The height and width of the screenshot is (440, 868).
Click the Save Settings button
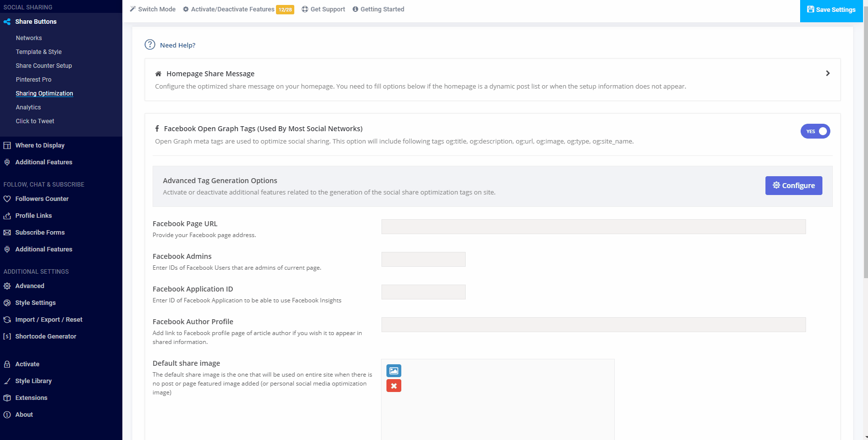pos(831,10)
